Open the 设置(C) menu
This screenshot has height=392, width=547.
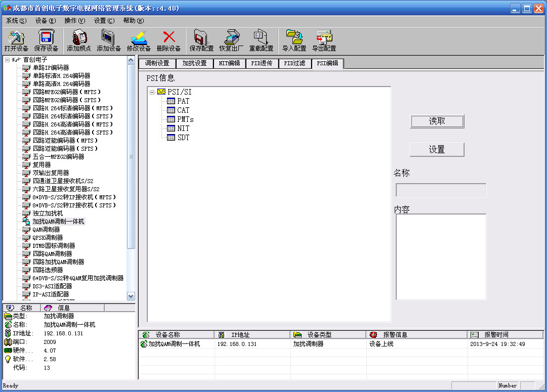pyautogui.click(x=104, y=21)
